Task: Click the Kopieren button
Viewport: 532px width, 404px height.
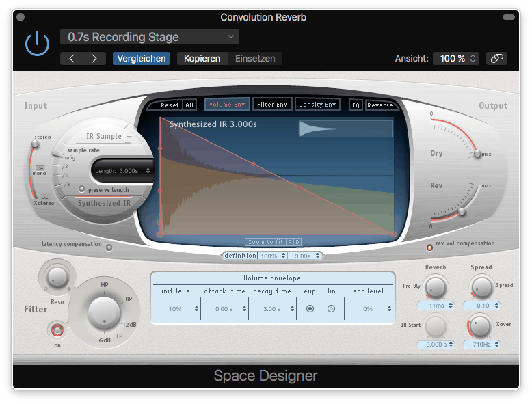Action: (202, 58)
